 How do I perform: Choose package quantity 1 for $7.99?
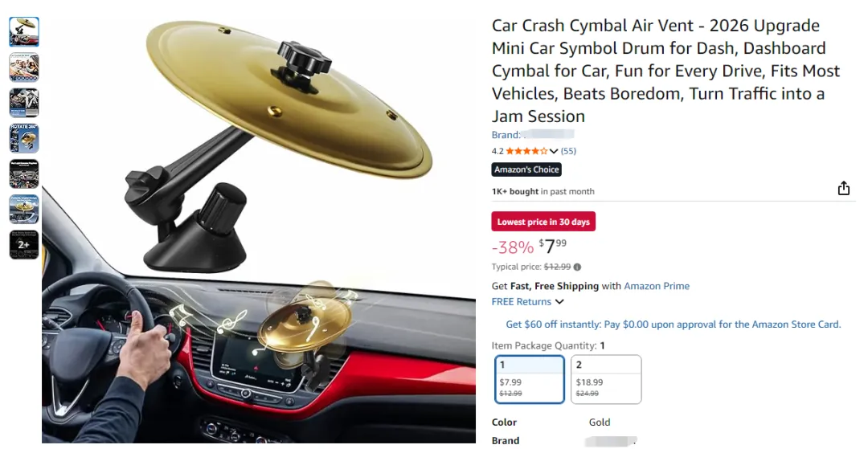(x=530, y=379)
